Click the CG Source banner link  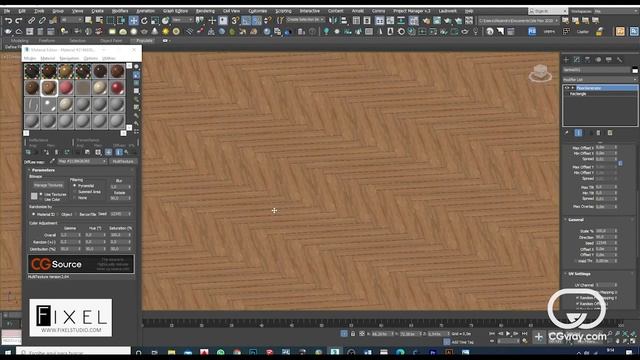coord(81,264)
